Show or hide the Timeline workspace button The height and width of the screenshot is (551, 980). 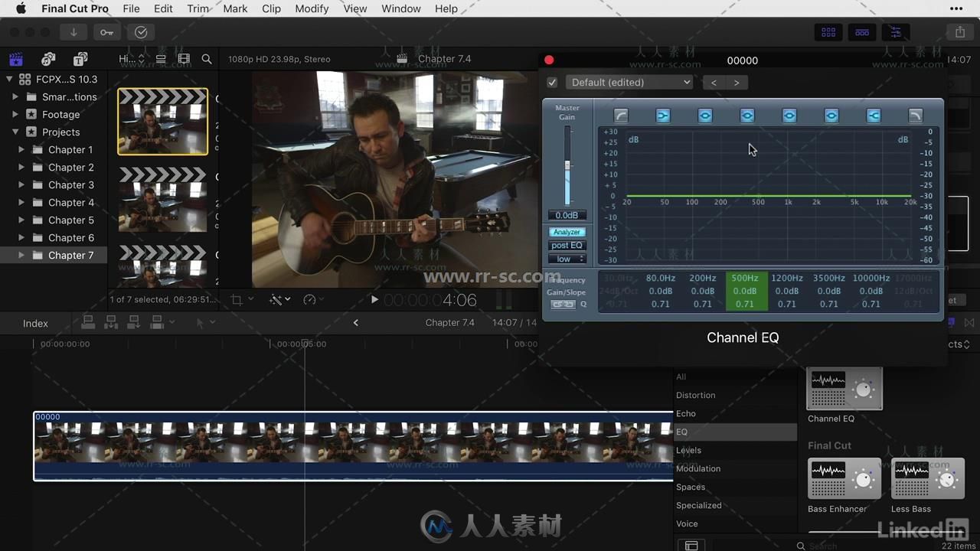(x=862, y=32)
